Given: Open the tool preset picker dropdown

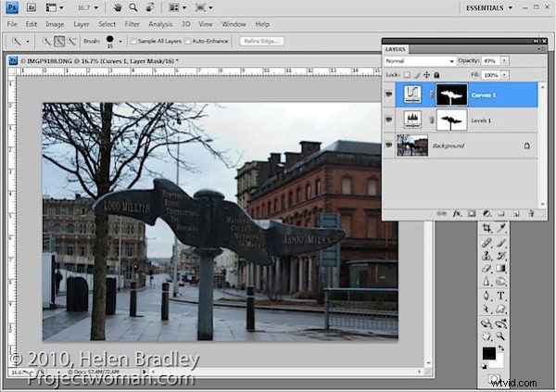Looking at the screenshot, I should click(x=27, y=42).
